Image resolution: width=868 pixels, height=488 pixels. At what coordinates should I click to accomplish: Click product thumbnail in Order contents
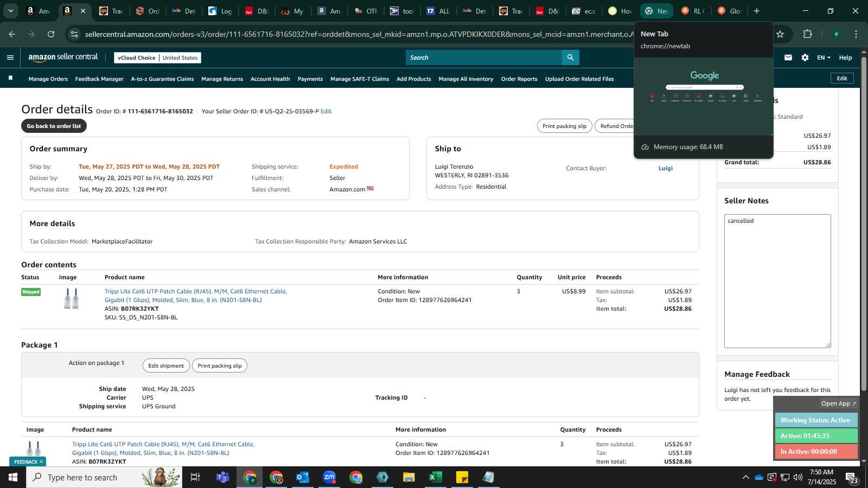(x=71, y=299)
